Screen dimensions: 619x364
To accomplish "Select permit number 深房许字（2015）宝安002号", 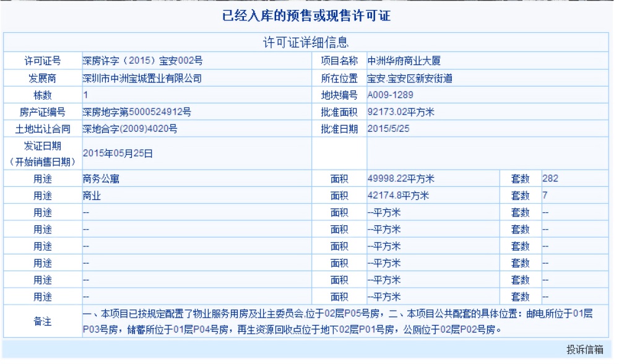I will (142, 61).
